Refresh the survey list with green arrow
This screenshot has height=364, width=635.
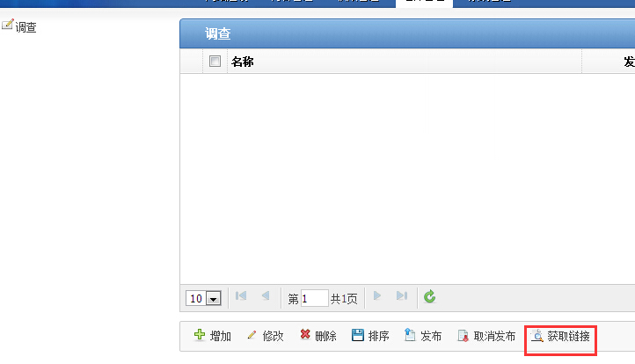point(429,297)
